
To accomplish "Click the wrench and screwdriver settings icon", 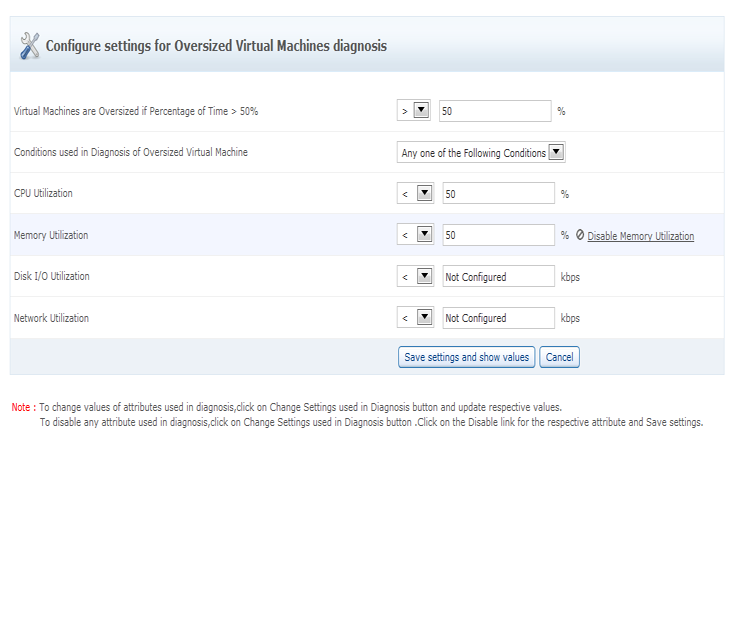I will click(30, 46).
